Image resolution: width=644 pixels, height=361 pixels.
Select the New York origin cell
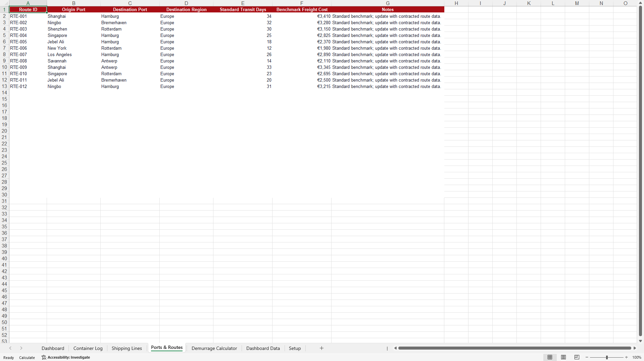tap(73, 48)
